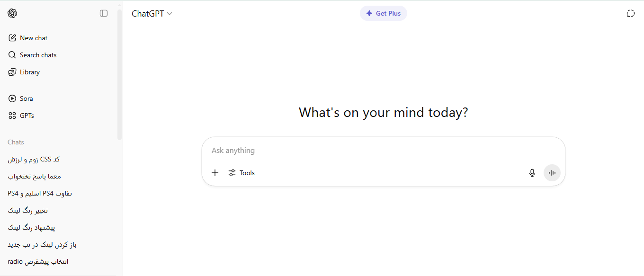The height and width of the screenshot is (276, 644).
Task: Collapse the sidebar with panel icon
Action: point(104,13)
